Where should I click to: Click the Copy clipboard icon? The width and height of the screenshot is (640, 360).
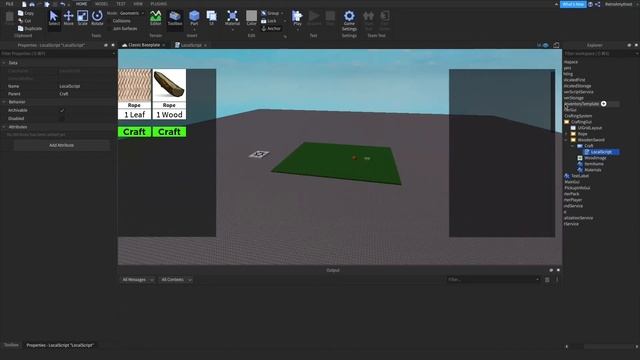click(20, 13)
